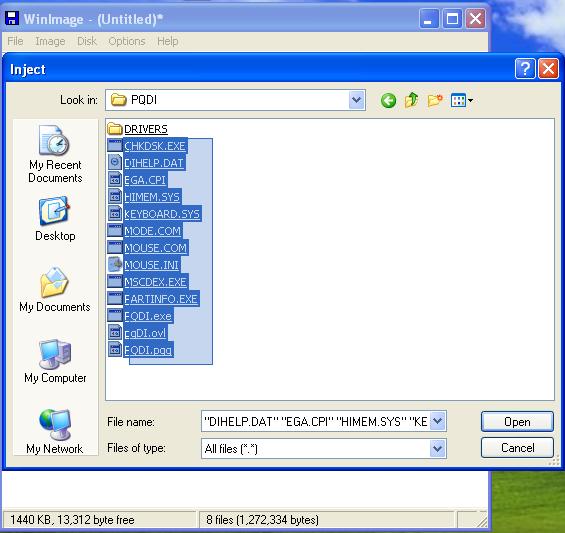Expand the File name dropdown arrow
Screen dimensions: 565x533
click(x=438, y=421)
